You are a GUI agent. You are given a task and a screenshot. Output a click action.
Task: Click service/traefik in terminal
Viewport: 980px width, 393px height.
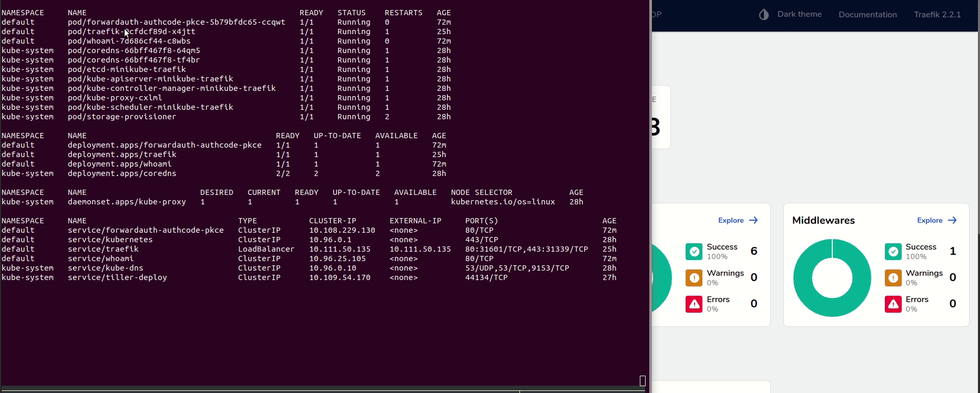click(103, 249)
